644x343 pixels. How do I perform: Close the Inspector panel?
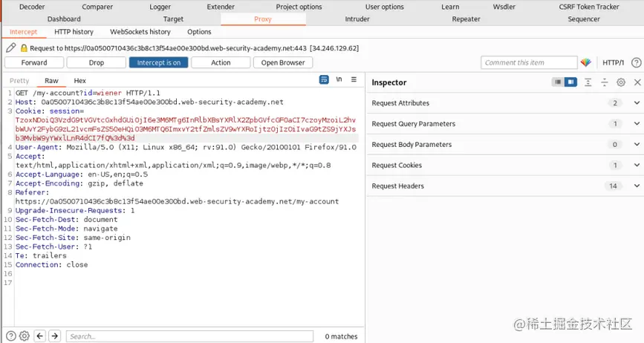coord(637,82)
